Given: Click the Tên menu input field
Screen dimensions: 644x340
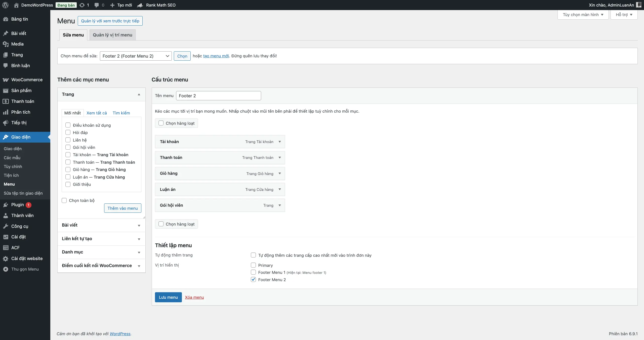Looking at the screenshot, I should point(218,96).
